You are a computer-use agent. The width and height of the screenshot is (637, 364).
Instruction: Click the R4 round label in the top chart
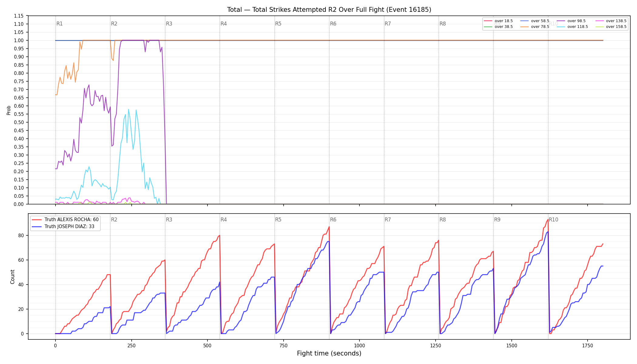(224, 24)
